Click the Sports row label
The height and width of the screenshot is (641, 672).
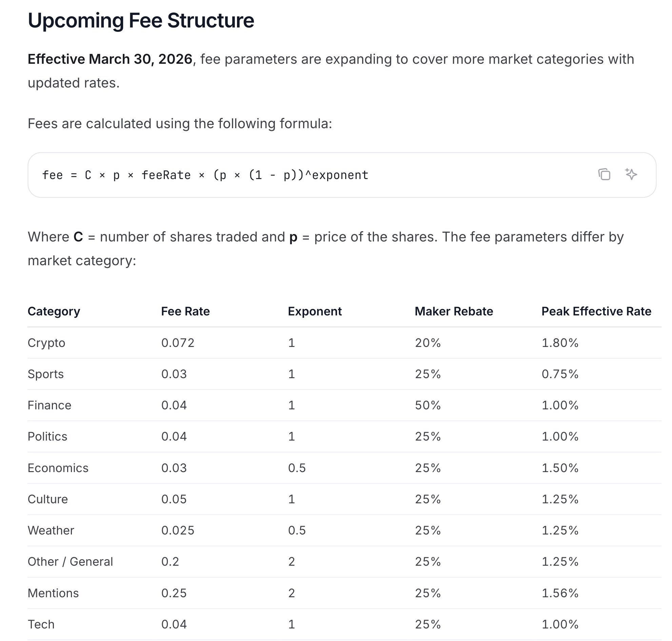coord(46,374)
